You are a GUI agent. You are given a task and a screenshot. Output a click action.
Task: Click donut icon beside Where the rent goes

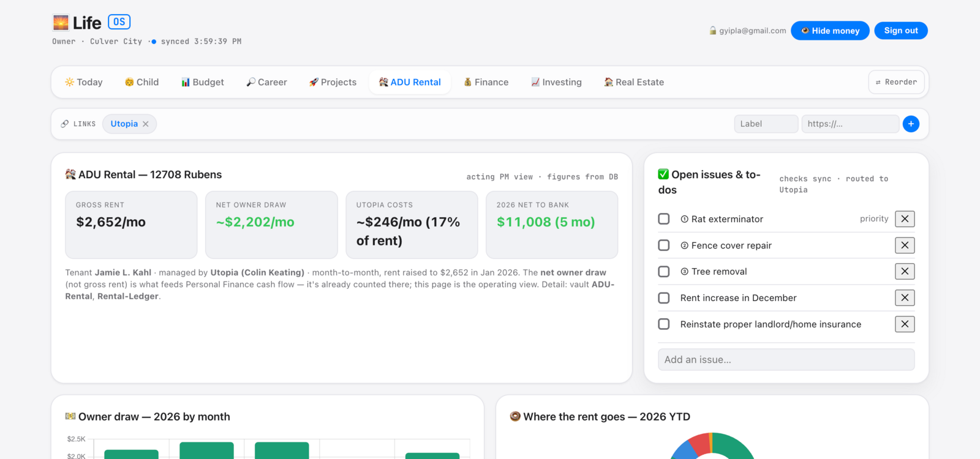click(x=515, y=416)
